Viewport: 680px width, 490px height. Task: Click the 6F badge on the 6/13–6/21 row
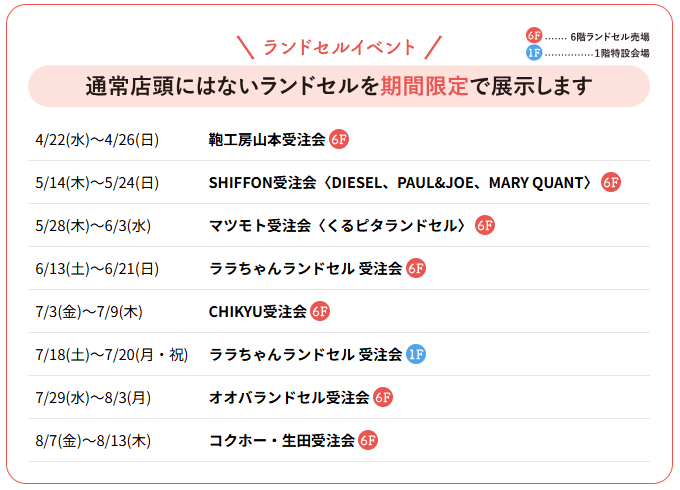click(x=416, y=268)
